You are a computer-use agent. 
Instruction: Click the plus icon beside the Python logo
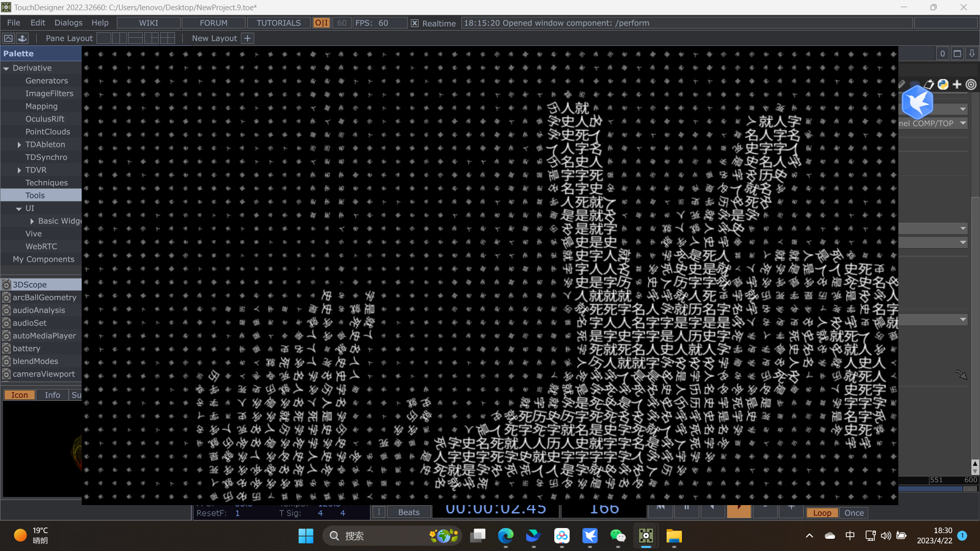(957, 85)
